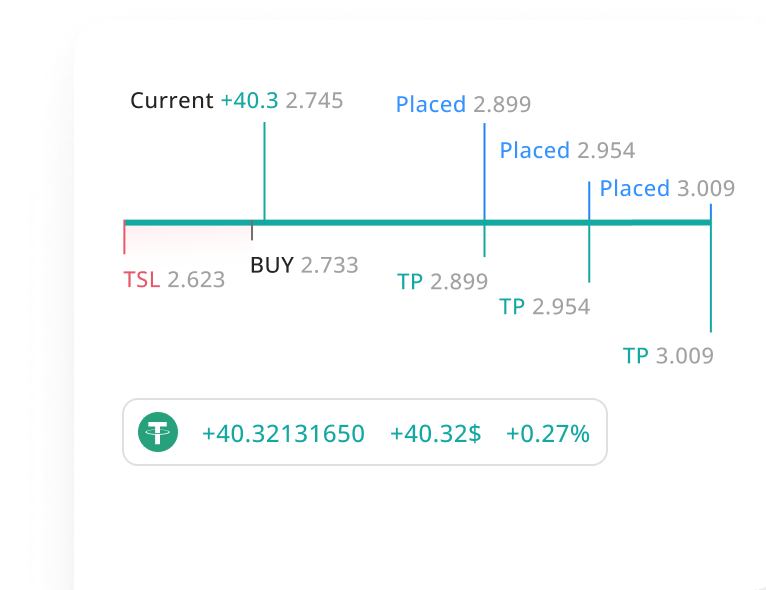Screen dimensions: 766x590
Task: Click the +40.32$ dollar profit value
Action: [x=435, y=434]
